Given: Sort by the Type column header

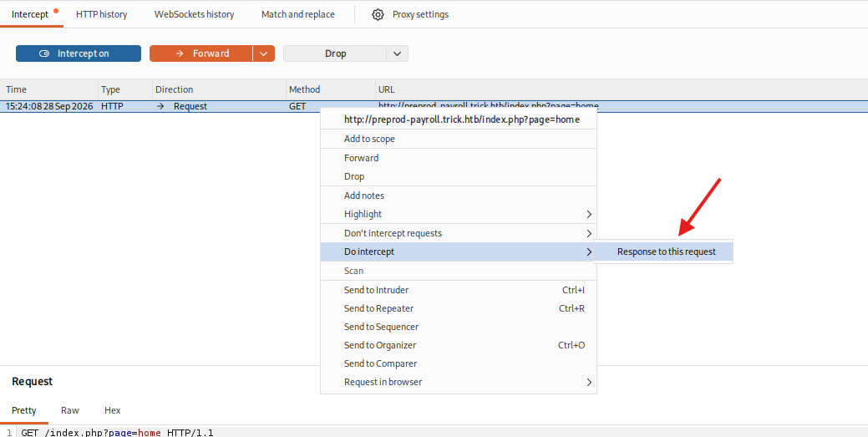Looking at the screenshot, I should tap(125, 89).
